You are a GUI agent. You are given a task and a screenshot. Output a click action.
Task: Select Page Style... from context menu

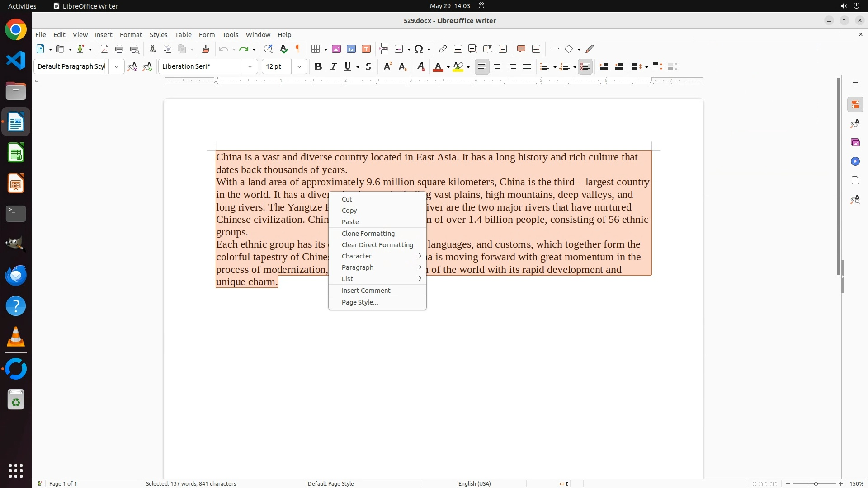[360, 302]
